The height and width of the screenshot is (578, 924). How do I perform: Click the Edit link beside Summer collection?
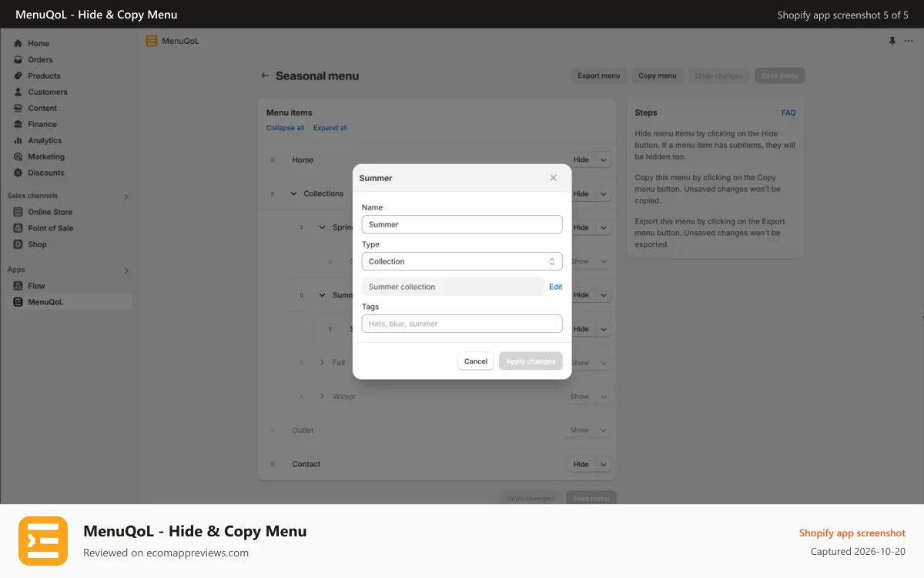click(x=555, y=287)
